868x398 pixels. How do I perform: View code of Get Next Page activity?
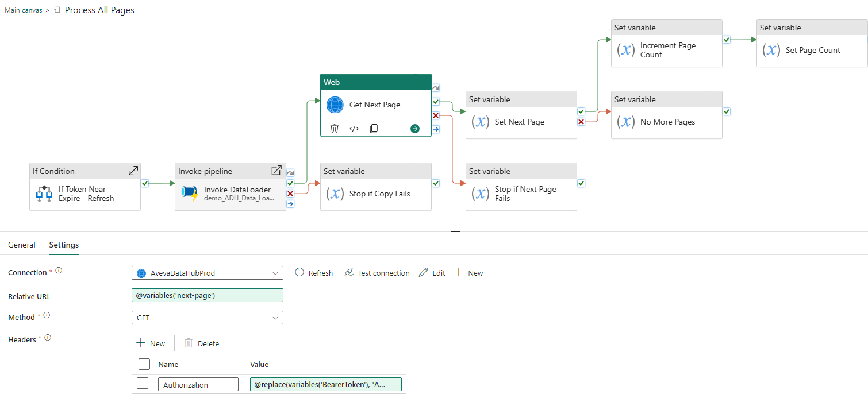354,129
